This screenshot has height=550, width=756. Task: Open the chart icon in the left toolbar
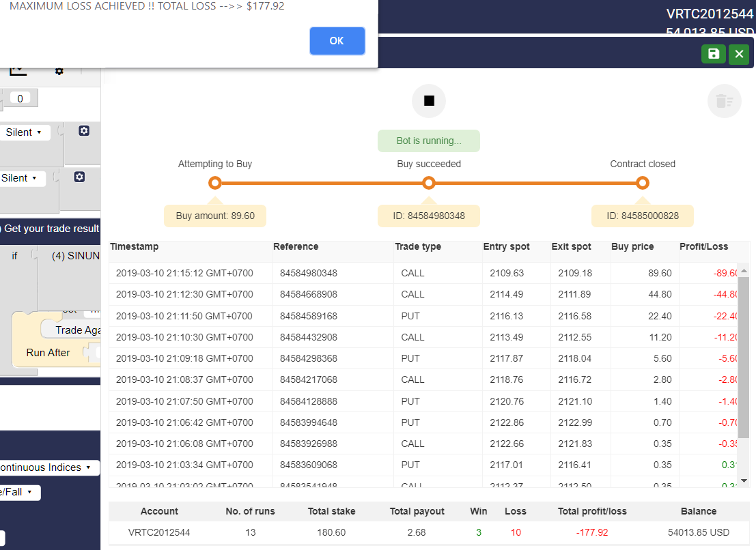click(x=18, y=71)
